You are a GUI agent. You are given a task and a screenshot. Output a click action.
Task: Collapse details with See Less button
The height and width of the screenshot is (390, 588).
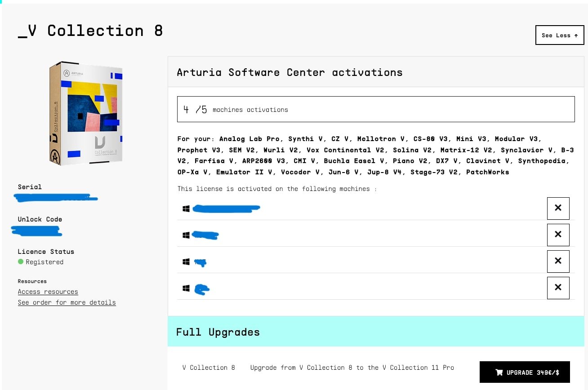559,35
